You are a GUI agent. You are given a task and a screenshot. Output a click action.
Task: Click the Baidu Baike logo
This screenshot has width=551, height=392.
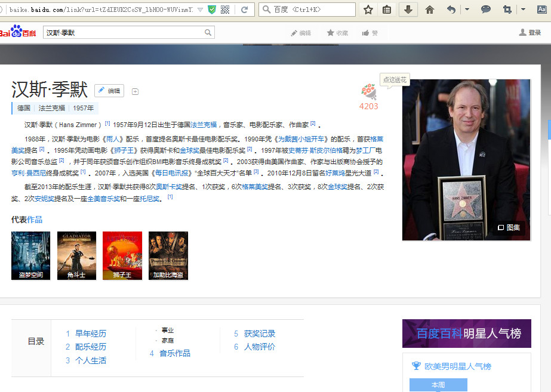point(17,32)
